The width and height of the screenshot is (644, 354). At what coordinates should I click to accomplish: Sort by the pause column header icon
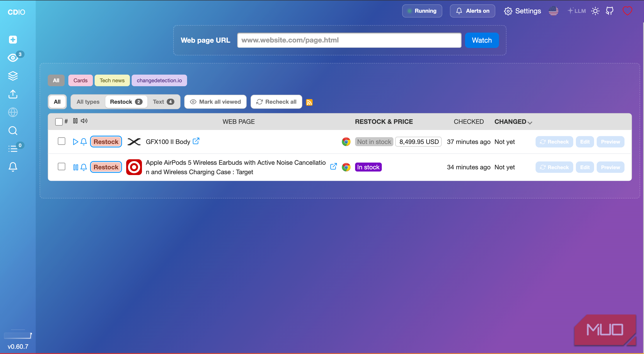(x=75, y=121)
